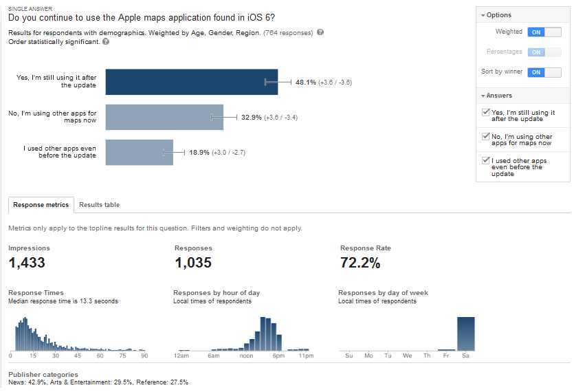This screenshot has height=392, width=574.
Task: Click 'News: 42.9%, Arts & Entertainment' line
Action: click(x=98, y=382)
